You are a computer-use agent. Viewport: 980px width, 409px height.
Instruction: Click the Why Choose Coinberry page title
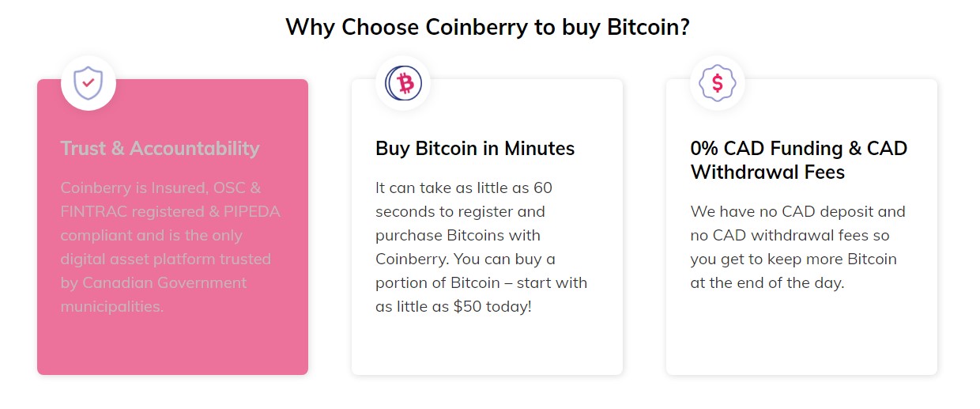click(x=488, y=27)
